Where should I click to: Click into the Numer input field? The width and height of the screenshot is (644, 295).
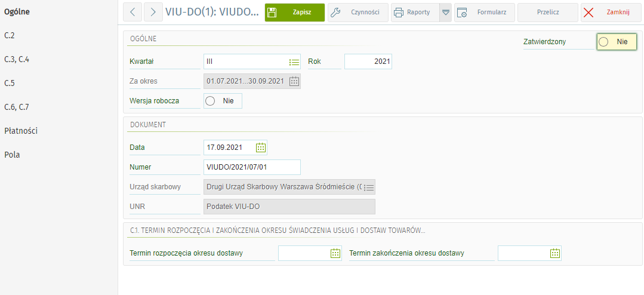point(251,167)
